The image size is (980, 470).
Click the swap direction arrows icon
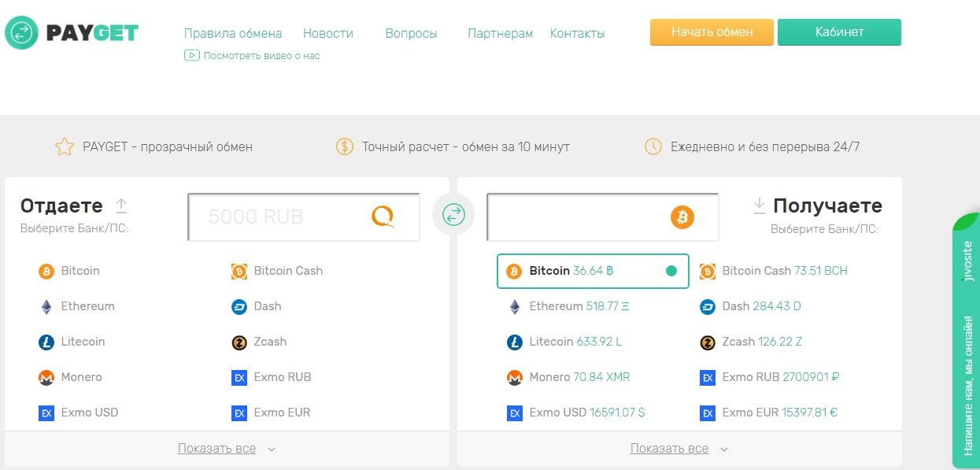[453, 214]
